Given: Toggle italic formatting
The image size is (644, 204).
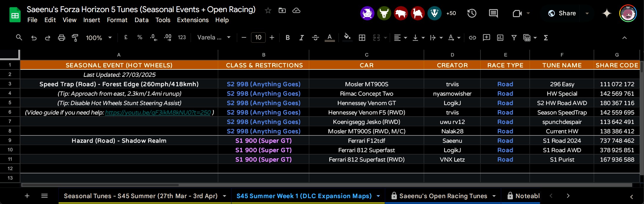Looking at the screenshot, I should [301, 38].
